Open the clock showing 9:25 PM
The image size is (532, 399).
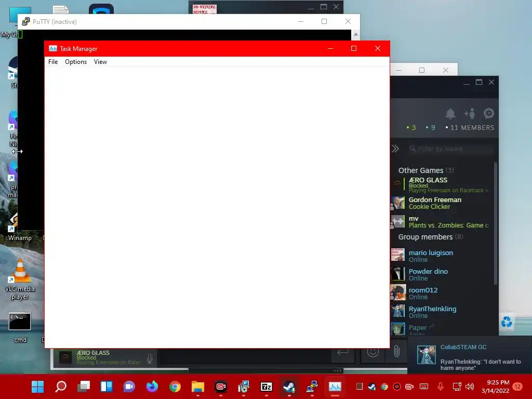[x=495, y=387]
